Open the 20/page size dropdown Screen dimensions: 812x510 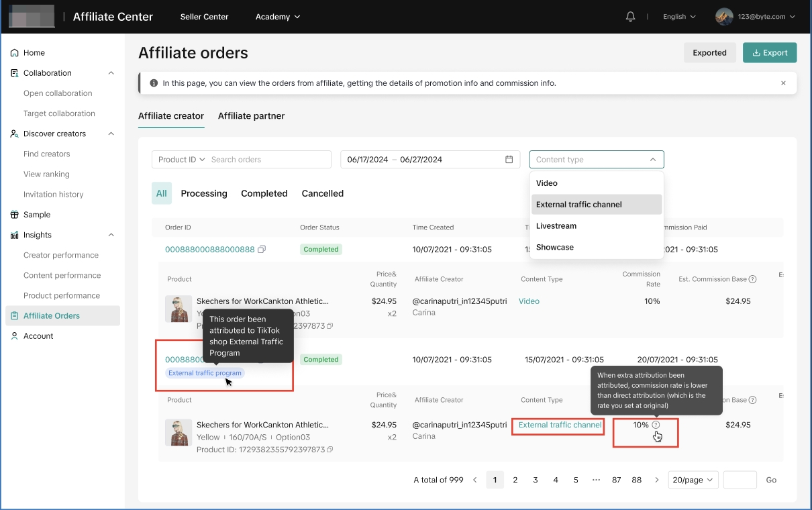[x=693, y=480]
